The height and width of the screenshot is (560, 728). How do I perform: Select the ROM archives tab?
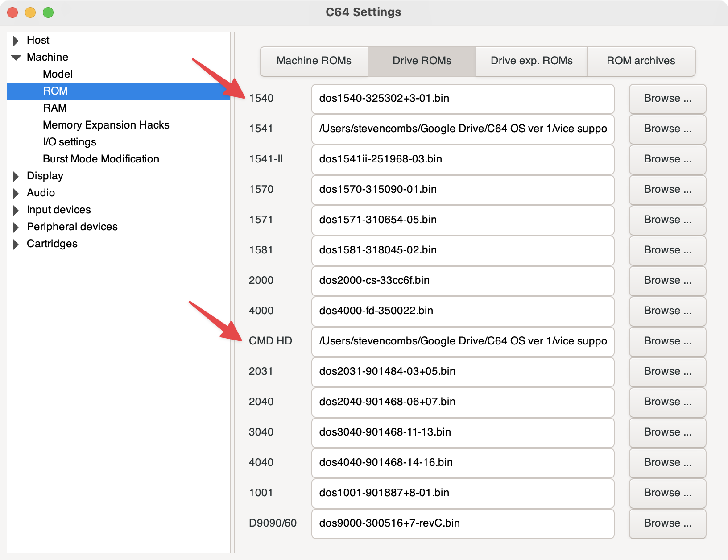641,61
